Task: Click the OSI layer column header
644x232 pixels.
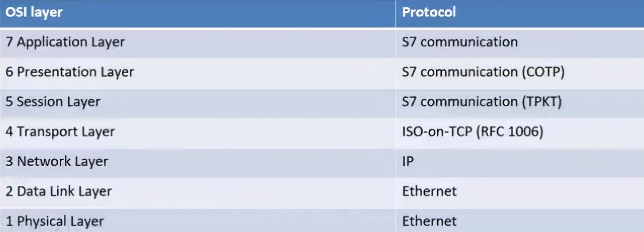Action: [198, 14]
